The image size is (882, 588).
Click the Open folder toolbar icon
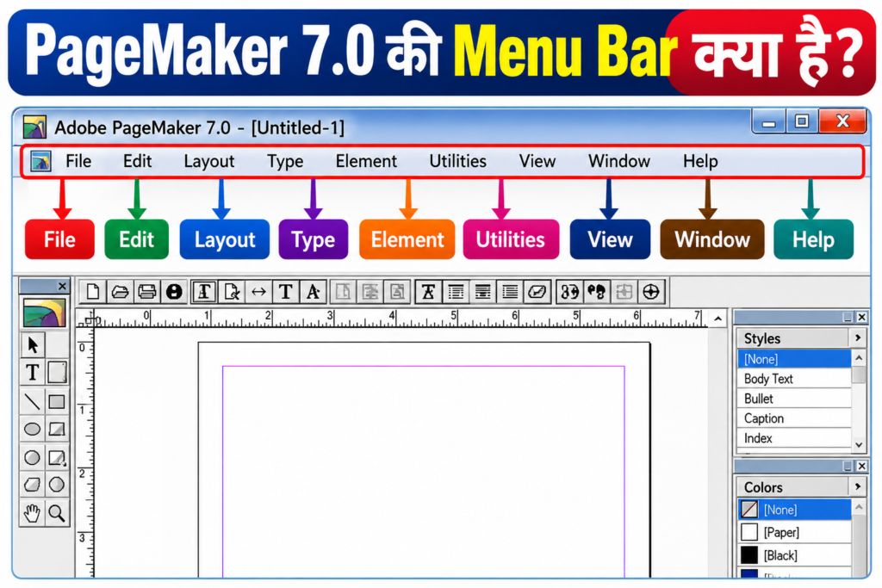(120, 292)
